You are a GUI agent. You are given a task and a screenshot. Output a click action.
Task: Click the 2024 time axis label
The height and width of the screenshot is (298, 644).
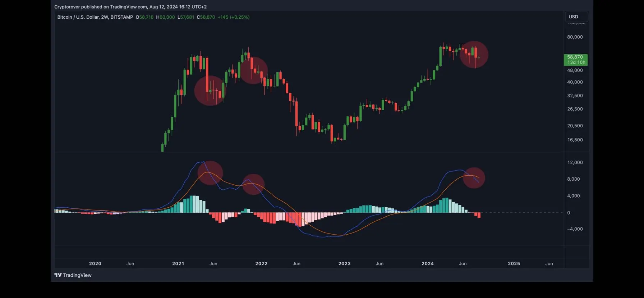(x=428, y=264)
